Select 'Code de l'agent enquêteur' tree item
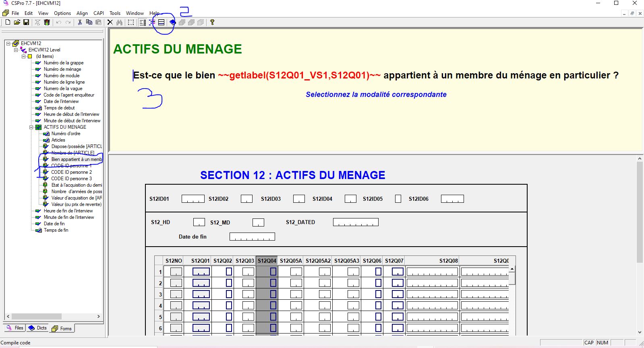 (69, 95)
